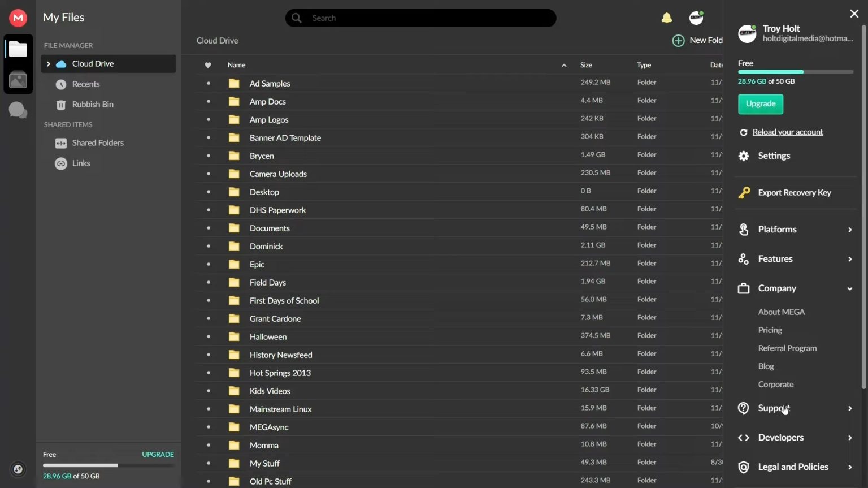868x488 pixels.
Task: Click the New Folder plus icon
Action: 678,41
